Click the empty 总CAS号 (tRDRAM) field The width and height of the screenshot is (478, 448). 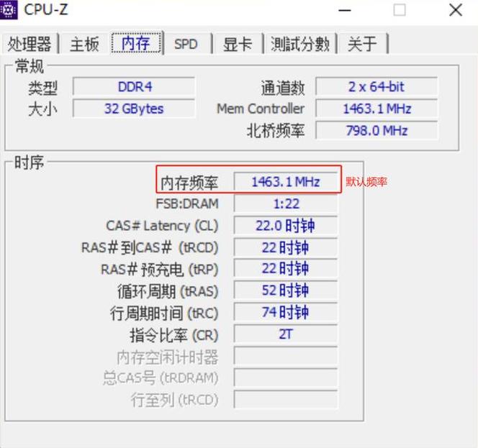click(x=286, y=378)
